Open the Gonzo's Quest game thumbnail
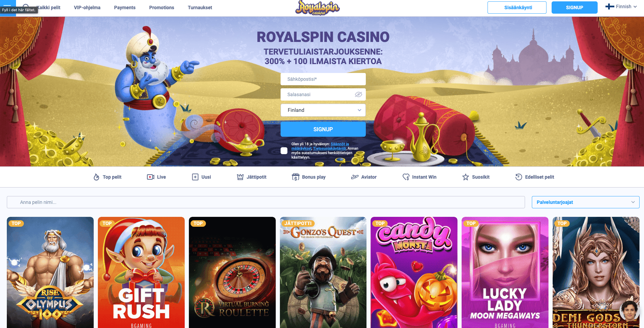The height and width of the screenshot is (328, 644). (323, 272)
